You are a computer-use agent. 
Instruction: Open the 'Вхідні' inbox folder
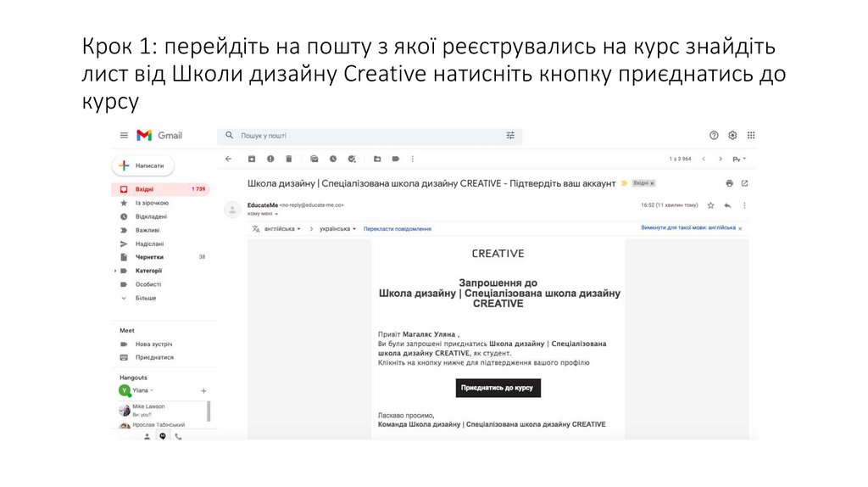click(144, 189)
